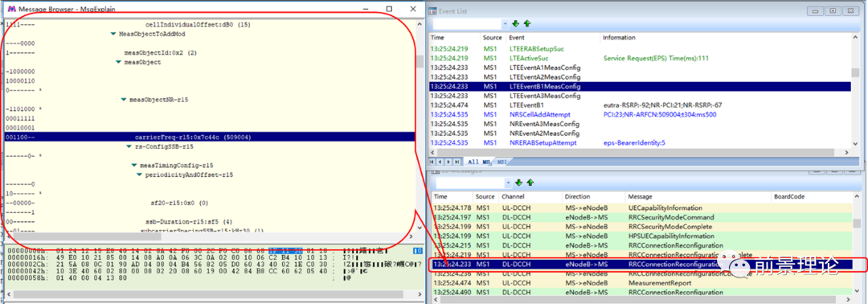Click green down arrow in lower messages panel toolbar
The image size is (868, 304).
pos(518,183)
